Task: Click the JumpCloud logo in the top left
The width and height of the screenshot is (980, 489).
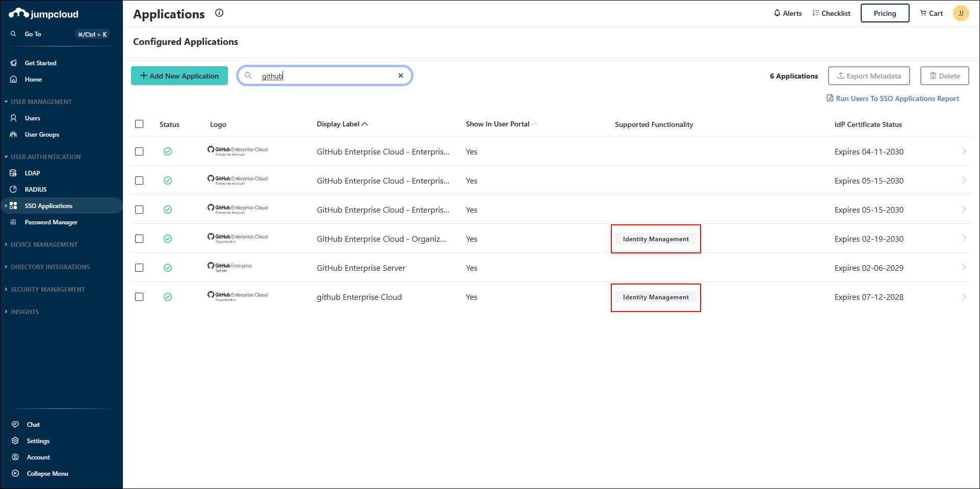Action: click(x=43, y=13)
